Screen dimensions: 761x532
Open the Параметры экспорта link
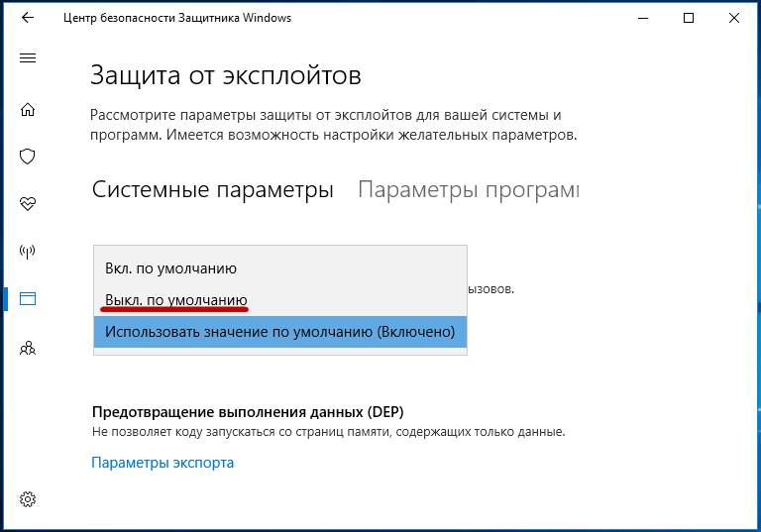coord(163,463)
